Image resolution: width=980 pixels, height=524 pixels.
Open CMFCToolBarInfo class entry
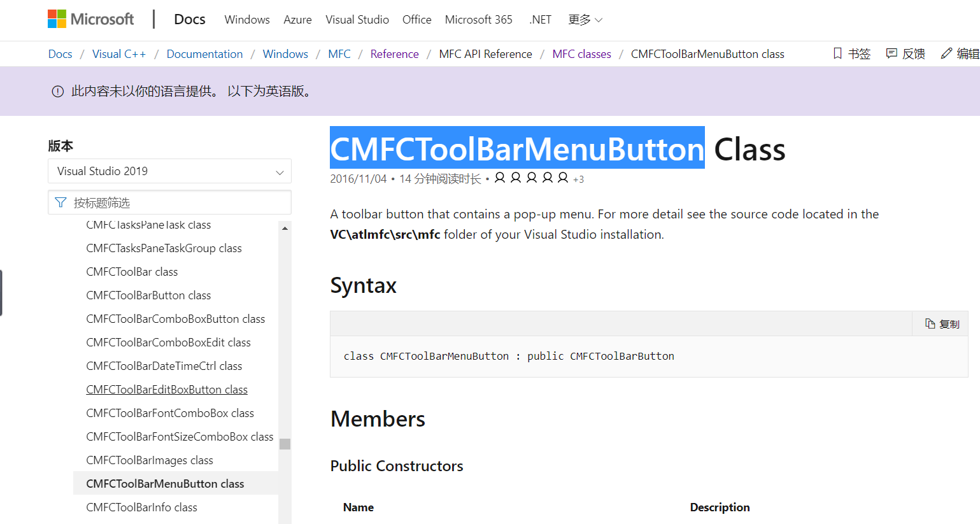point(141,507)
